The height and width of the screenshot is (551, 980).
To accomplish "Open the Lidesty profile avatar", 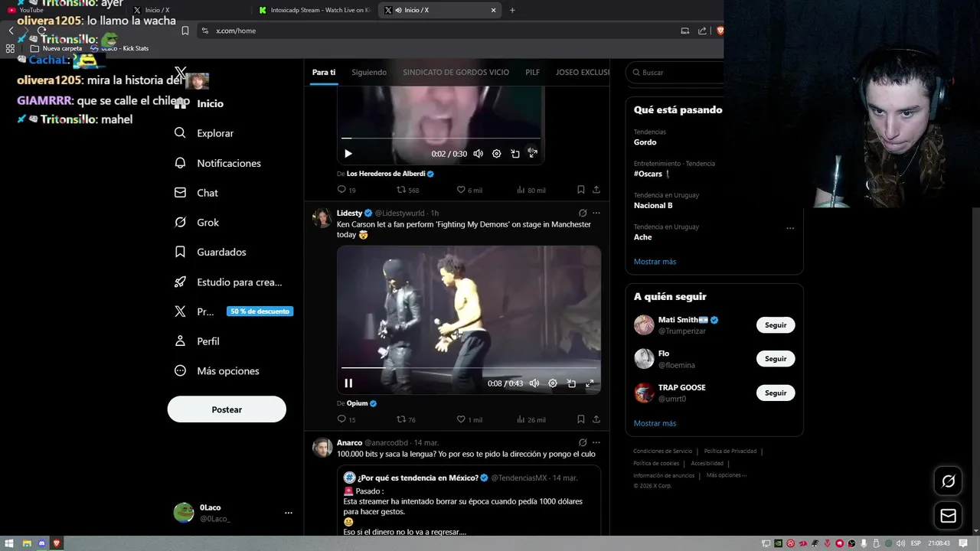I will 322,217.
